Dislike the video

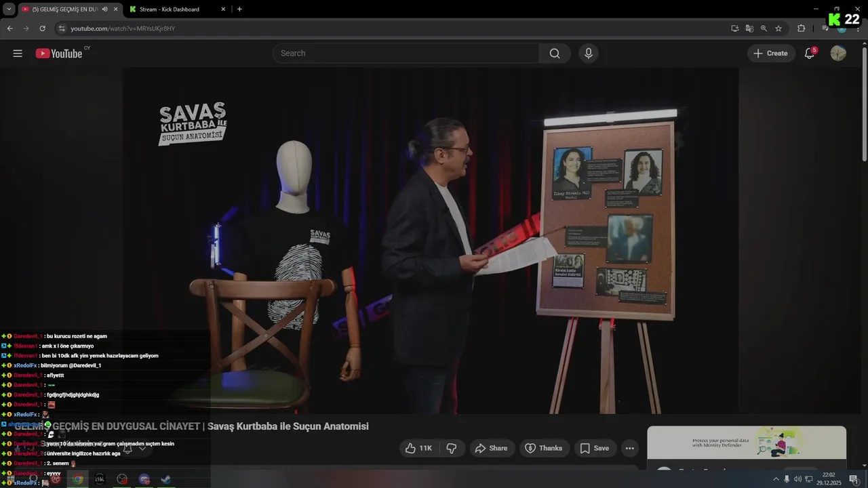(x=451, y=448)
